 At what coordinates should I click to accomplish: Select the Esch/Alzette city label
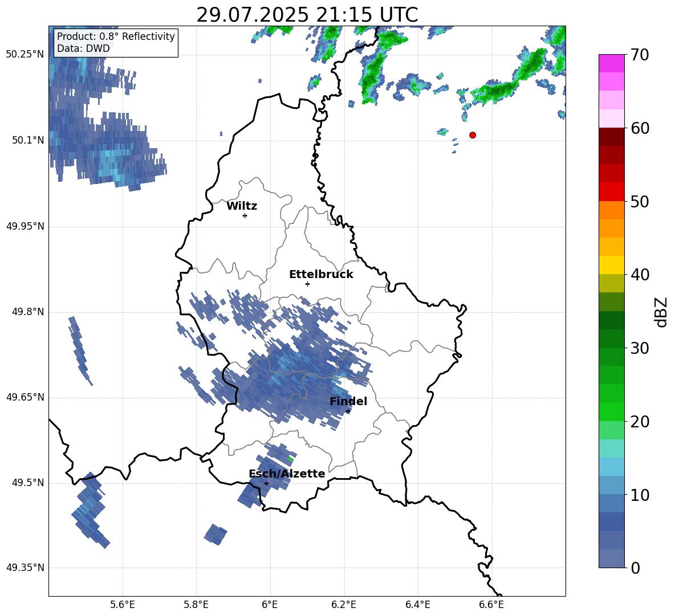(x=287, y=474)
